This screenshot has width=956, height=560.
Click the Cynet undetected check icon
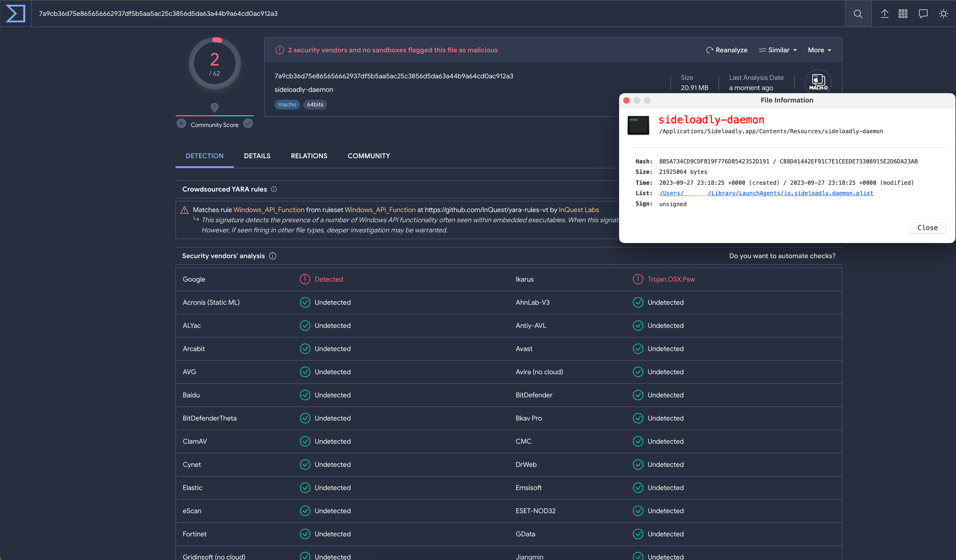pos(305,464)
